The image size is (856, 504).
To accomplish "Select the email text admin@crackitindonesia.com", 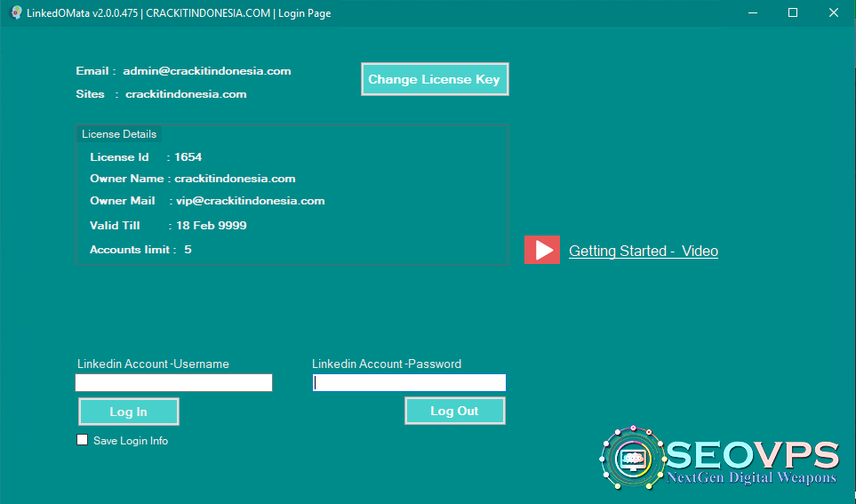I will coord(207,71).
